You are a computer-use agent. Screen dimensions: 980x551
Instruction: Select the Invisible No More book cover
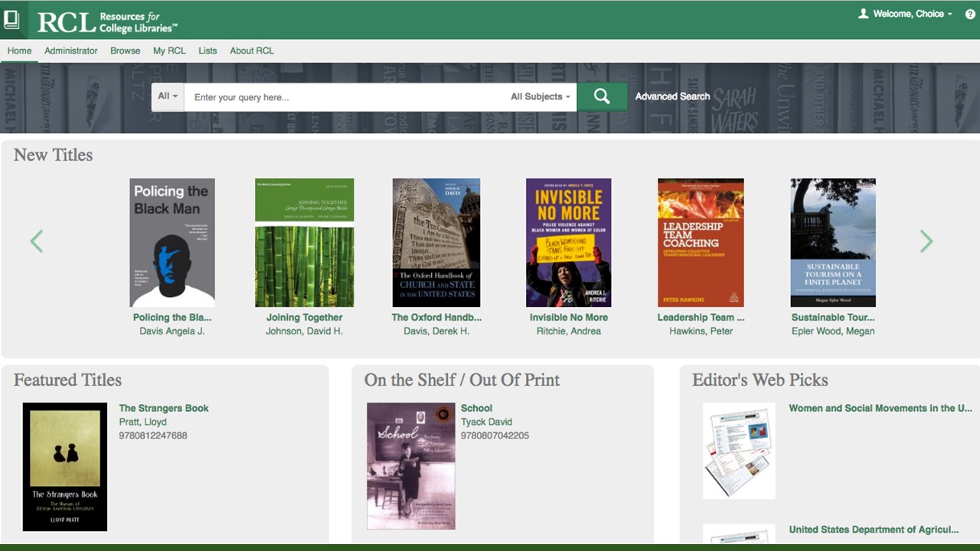[x=568, y=243]
